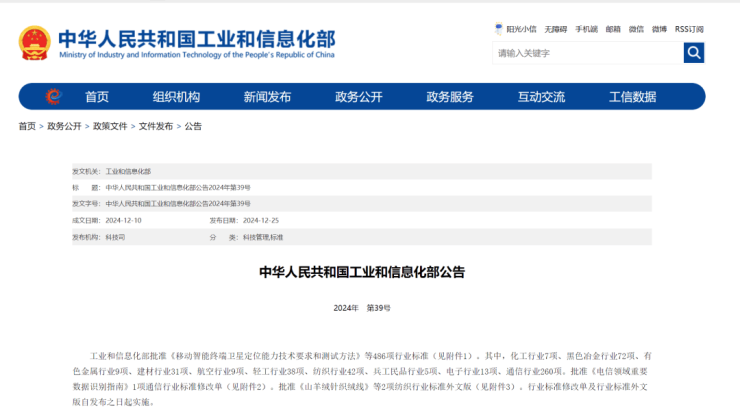Subscribe via the RSS订阅 link

(689, 29)
